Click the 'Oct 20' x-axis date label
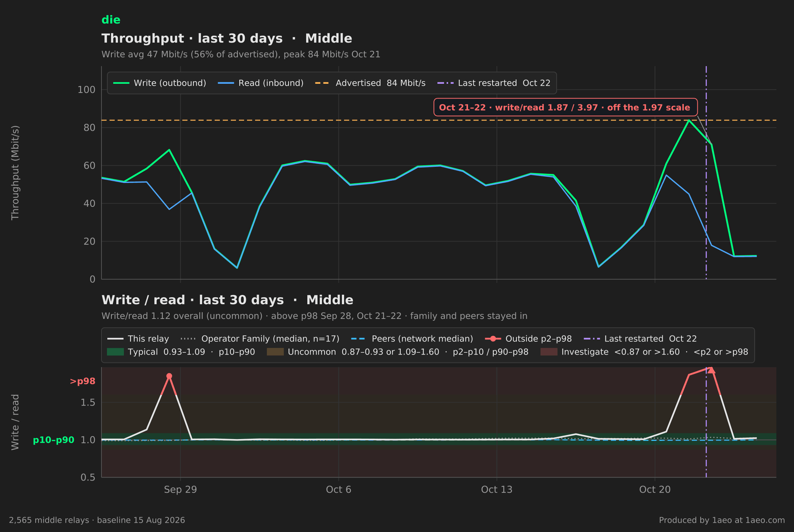 pyautogui.click(x=655, y=490)
